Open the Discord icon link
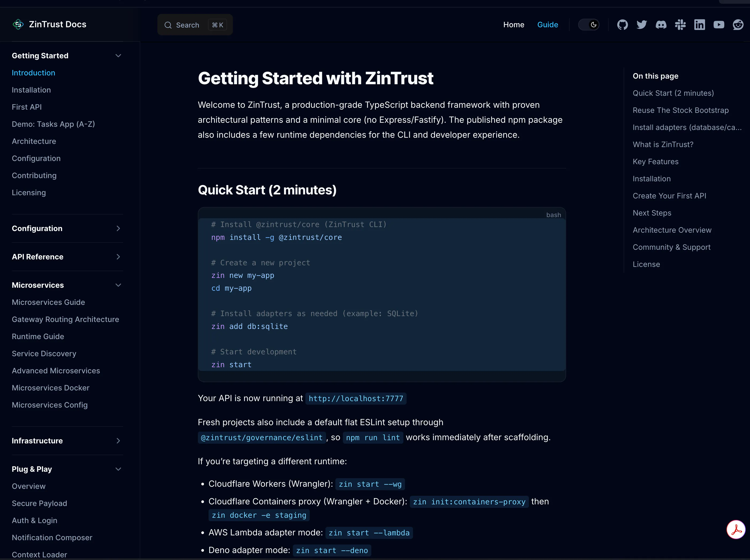 (661, 25)
